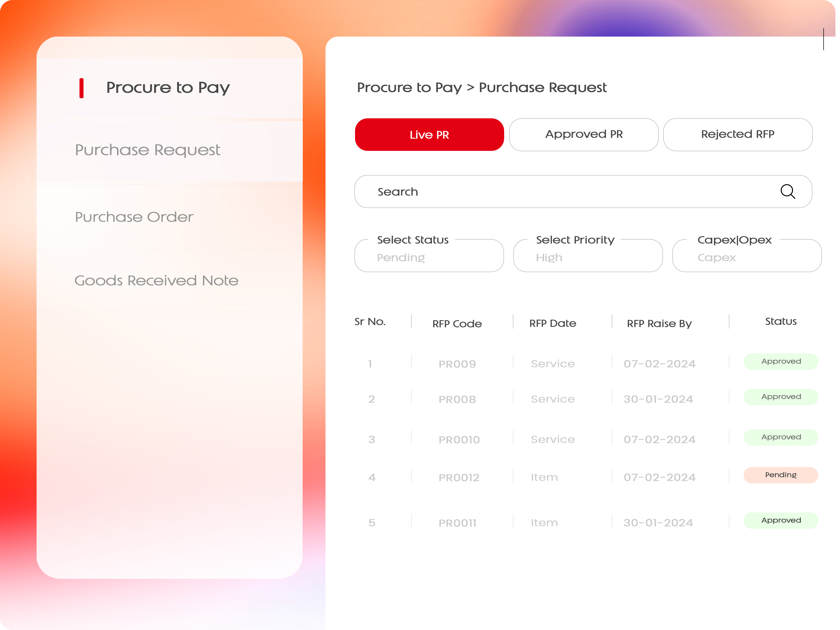Click the PR009 code cell
This screenshot has width=840, height=630.
(457, 364)
